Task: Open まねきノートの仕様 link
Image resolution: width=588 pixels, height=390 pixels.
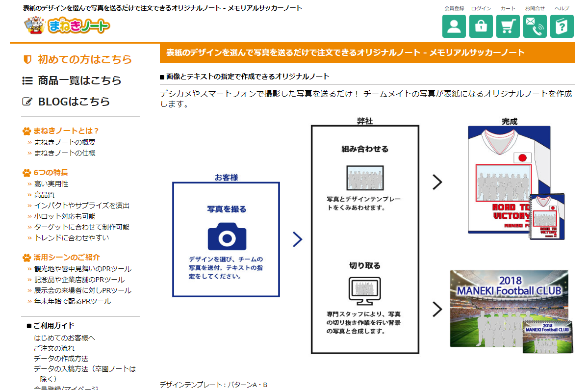Action: click(x=65, y=153)
